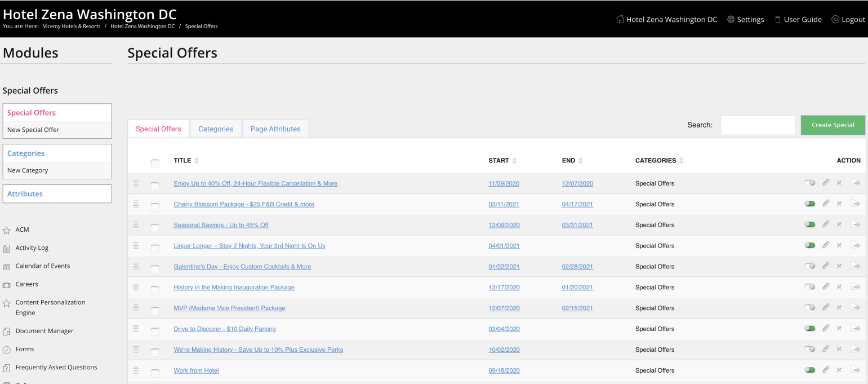Click export arrow icon for Cherry Blossom Package
The image size is (868, 384).
coord(856,204)
